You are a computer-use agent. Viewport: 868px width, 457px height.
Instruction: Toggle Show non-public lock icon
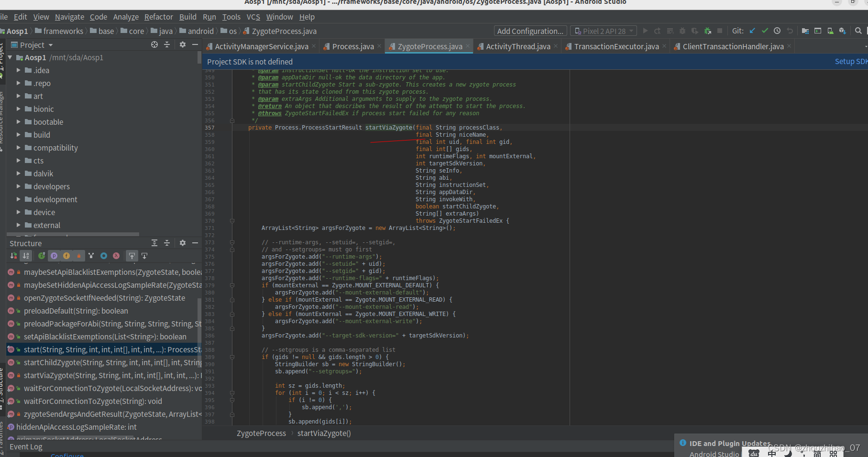(79, 256)
